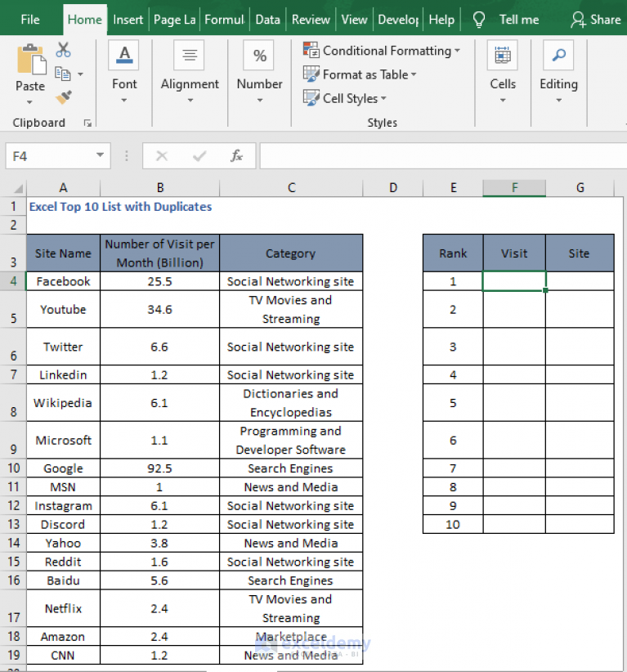Select column B header
Screen dimensions: 627x672
pos(160,188)
